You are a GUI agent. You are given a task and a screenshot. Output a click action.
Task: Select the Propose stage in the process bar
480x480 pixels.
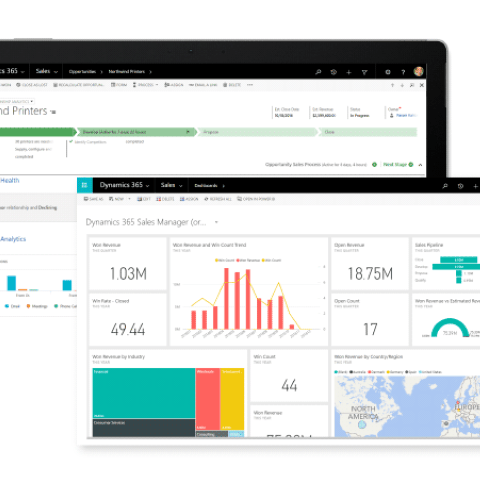[x=257, y=132]
